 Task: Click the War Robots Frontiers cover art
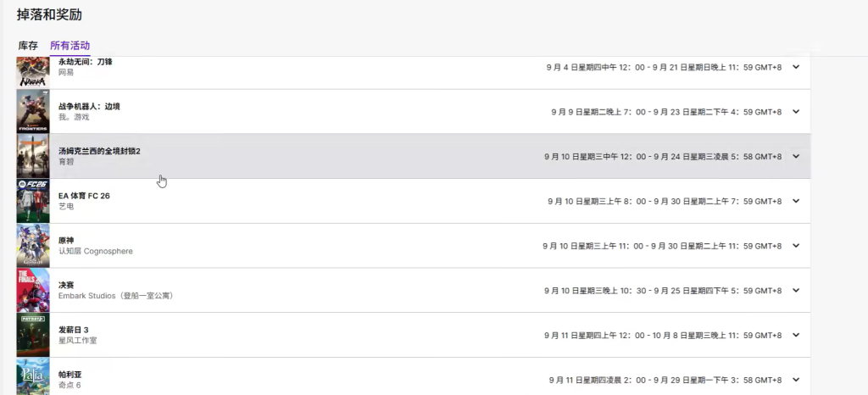33,112
